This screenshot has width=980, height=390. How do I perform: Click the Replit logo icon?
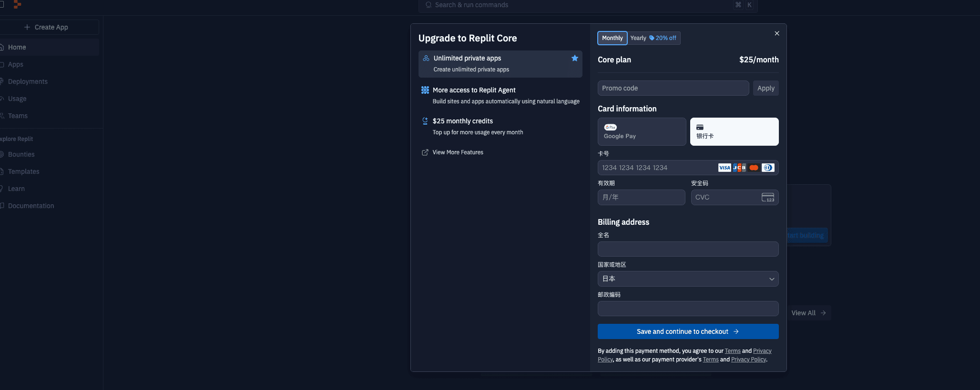[17, 4]
